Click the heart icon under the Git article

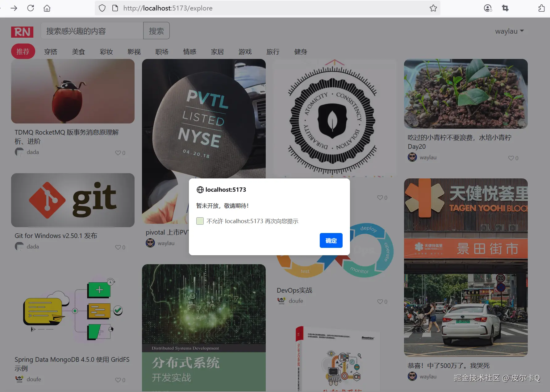coord(119,247)
